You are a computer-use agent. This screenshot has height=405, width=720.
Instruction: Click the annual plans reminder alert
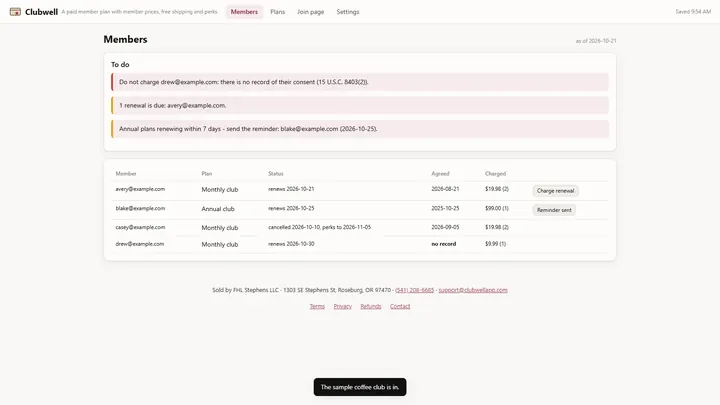(x=360, y=129)
